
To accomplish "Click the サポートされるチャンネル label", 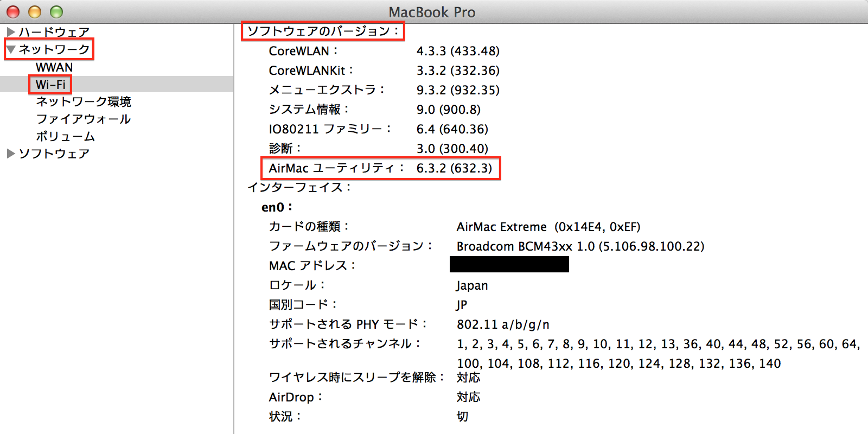I will [x=345, y=344].
